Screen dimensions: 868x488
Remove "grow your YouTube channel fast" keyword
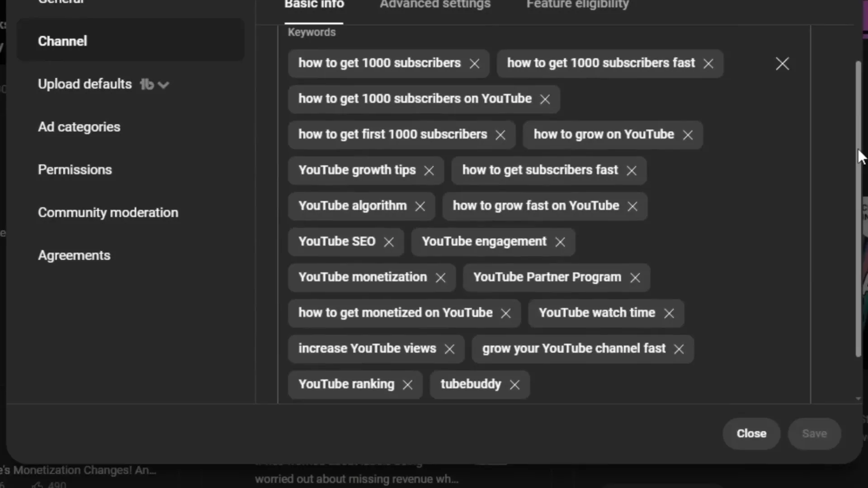click(x=679, y=348)
